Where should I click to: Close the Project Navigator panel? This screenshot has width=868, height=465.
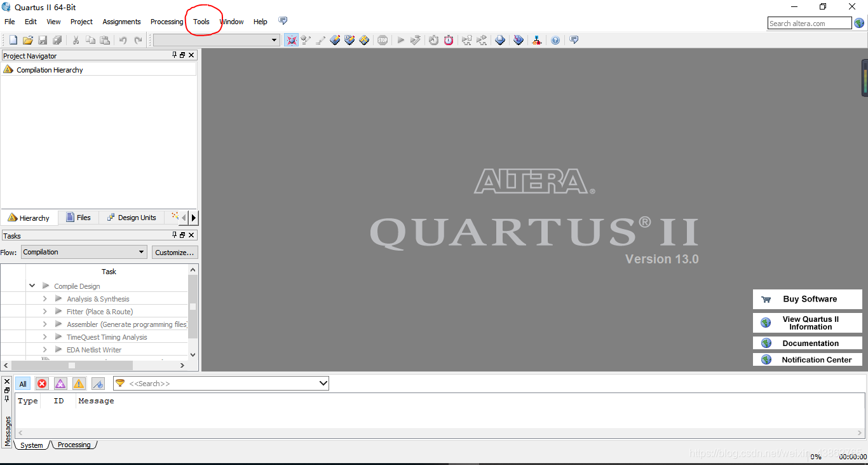tap(191, 55)
